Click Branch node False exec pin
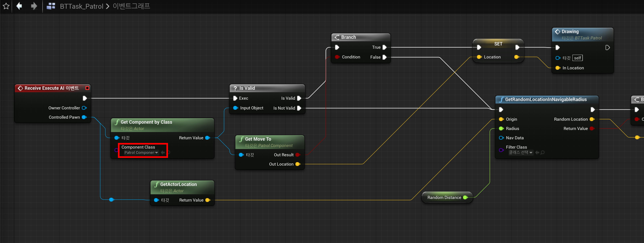Image resolution: width=644 pixels, height=243 pixels. (x=385, y=57)
